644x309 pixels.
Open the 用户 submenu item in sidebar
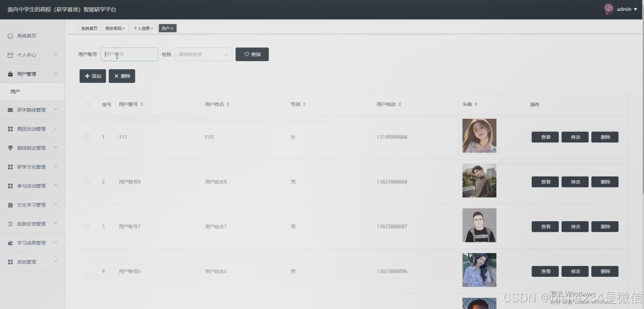pos(32,92)
